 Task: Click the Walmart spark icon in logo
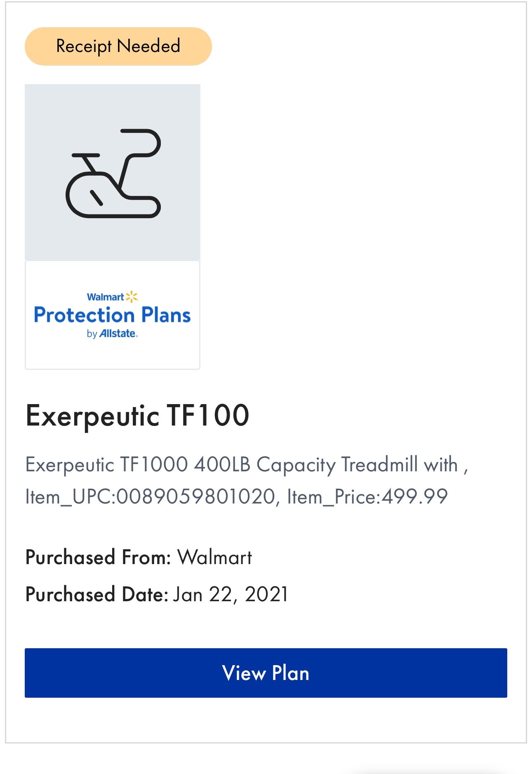click(132, 296)
